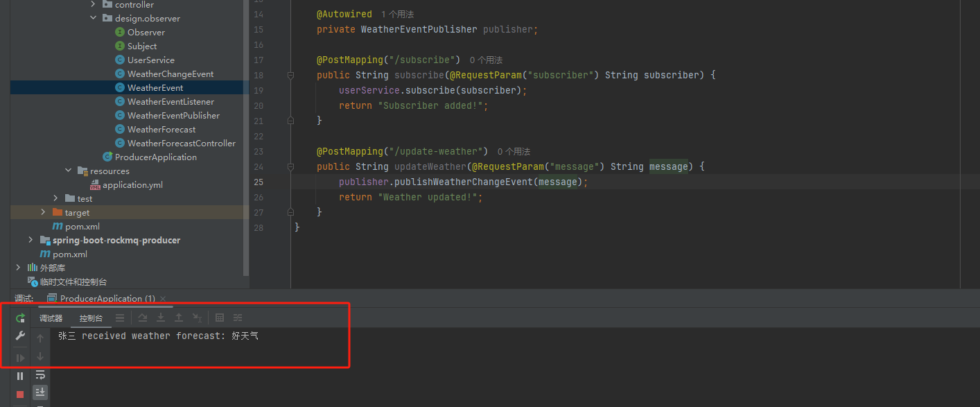Click line number 25 in the gutter

point(259,182)
